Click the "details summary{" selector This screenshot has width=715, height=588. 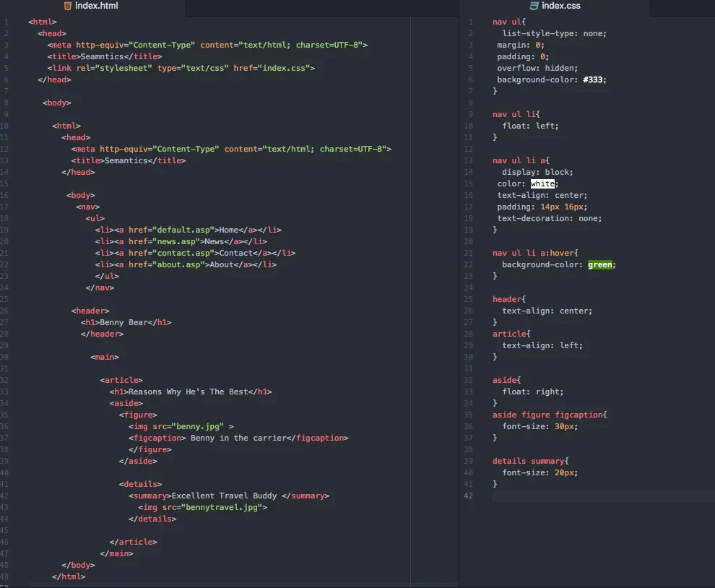click(530, 461)
